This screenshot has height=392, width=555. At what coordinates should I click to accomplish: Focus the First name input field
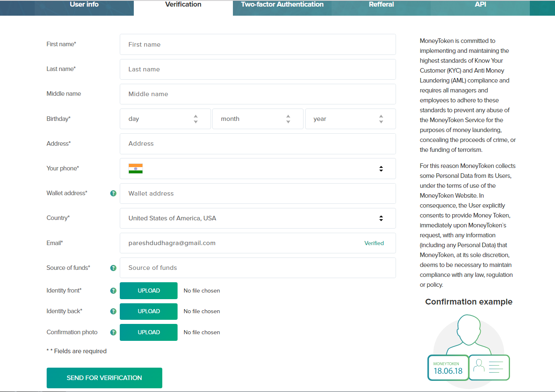pyautogui.click(x=258, y=45)
